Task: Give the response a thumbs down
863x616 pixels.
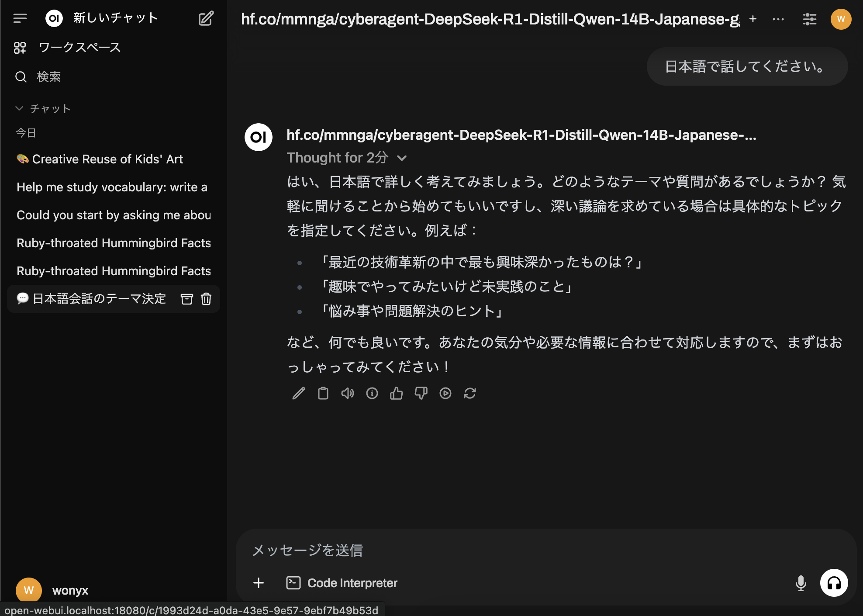Action: pyautogui.click(x=421, y=394)
